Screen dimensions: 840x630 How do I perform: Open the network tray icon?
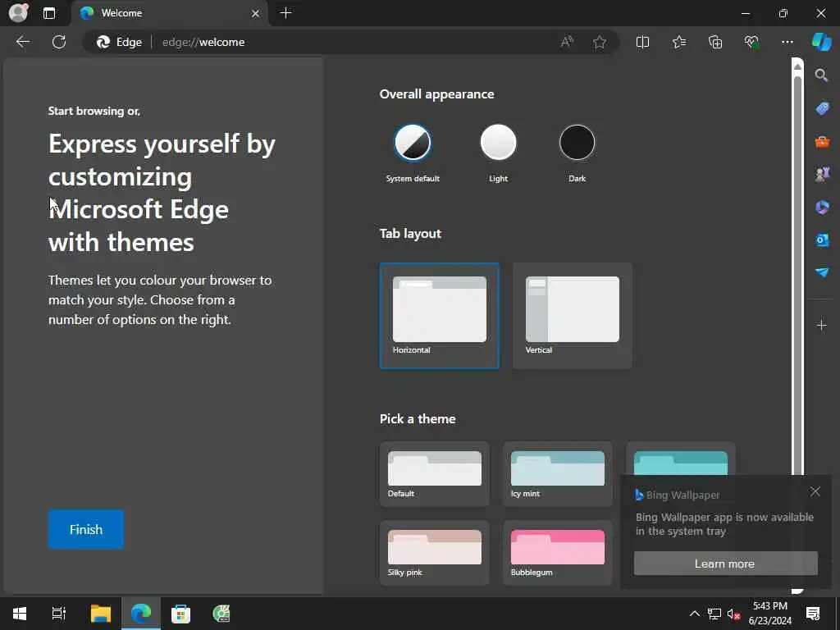(714, 614)
